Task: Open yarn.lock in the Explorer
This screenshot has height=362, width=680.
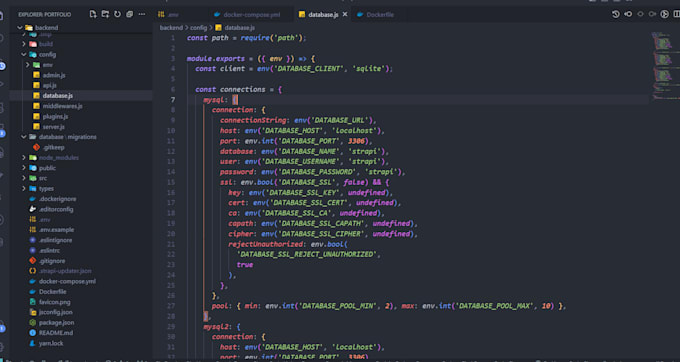Action: coord(51,343)
